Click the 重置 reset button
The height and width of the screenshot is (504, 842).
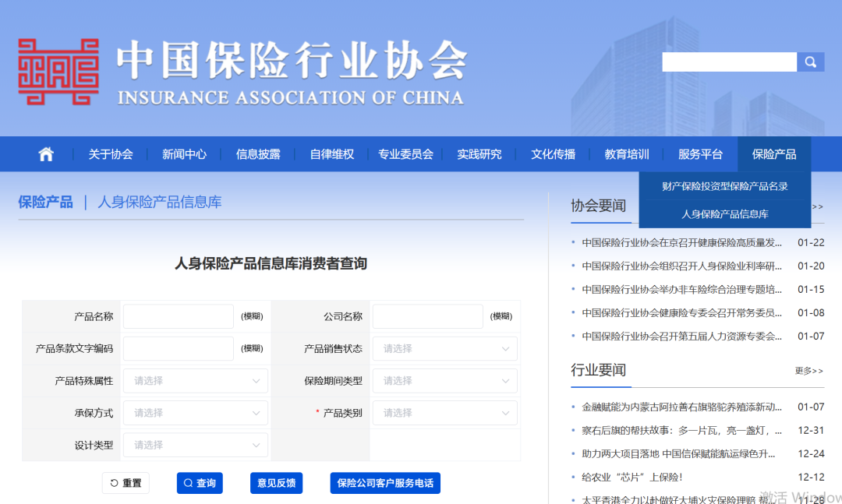(x=126, y=483)
